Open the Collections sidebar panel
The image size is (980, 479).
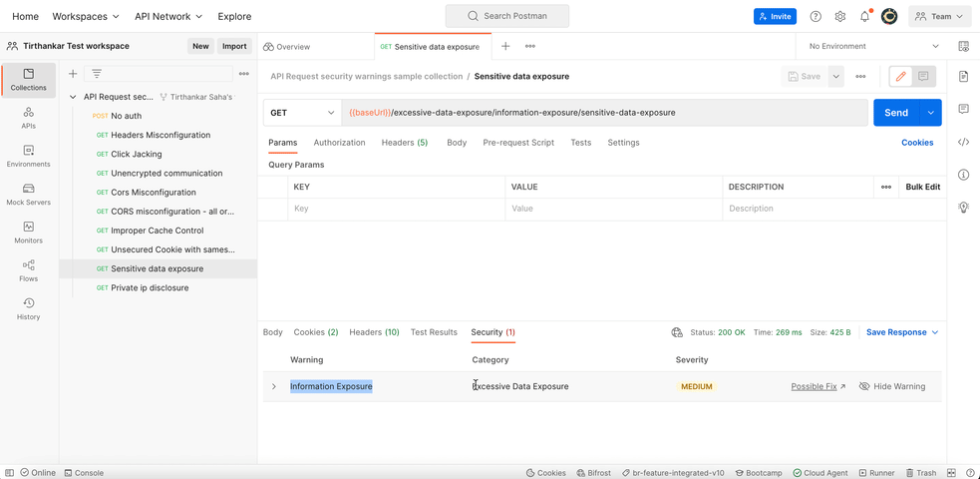coord(28,80)
